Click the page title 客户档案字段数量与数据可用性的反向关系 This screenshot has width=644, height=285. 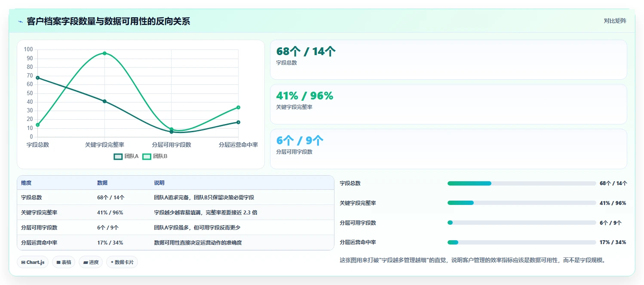tap(108, 22)
